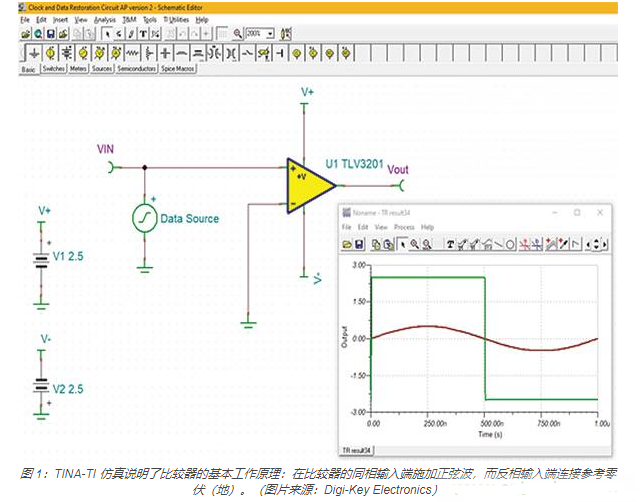The width and height of the screenshot is (641, 502).
Task: Activate blue cursor B in TR result toolbar
Action: coord(537,244)
